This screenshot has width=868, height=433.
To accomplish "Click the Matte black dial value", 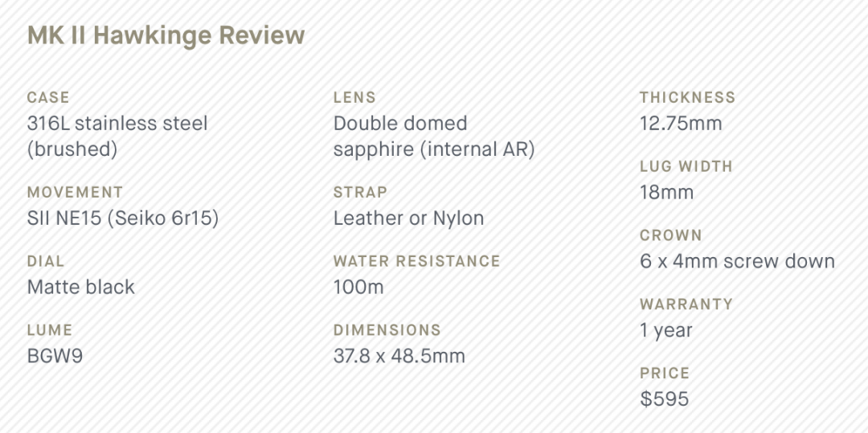I will [x=81, y=288].
